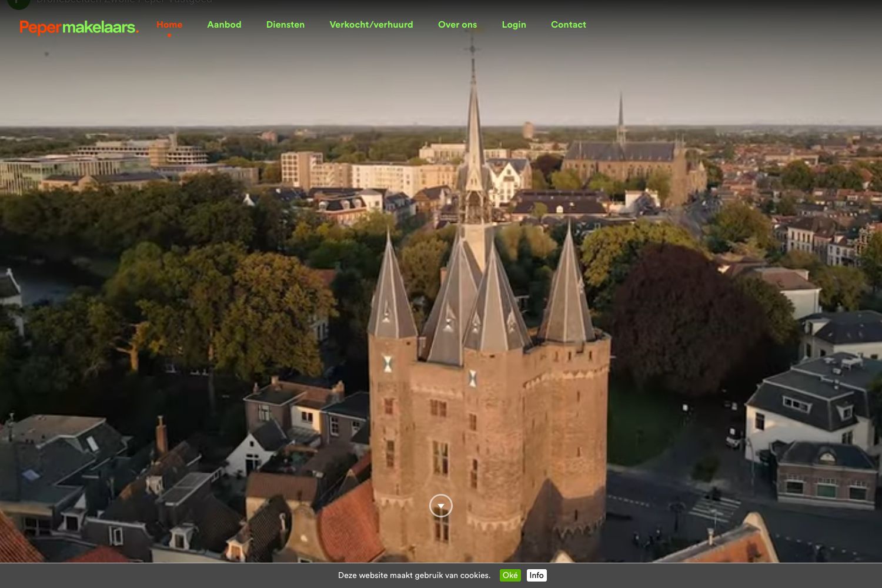Accept cookies with the Oké button

(510, 575)
